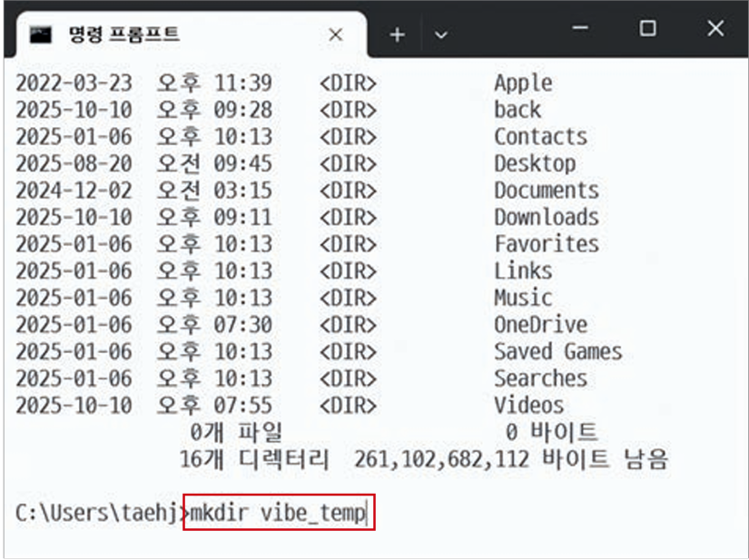Screen dimensions: 749x560
Task: Click the Desktop directory entry
Action: (x=535, y=164)
